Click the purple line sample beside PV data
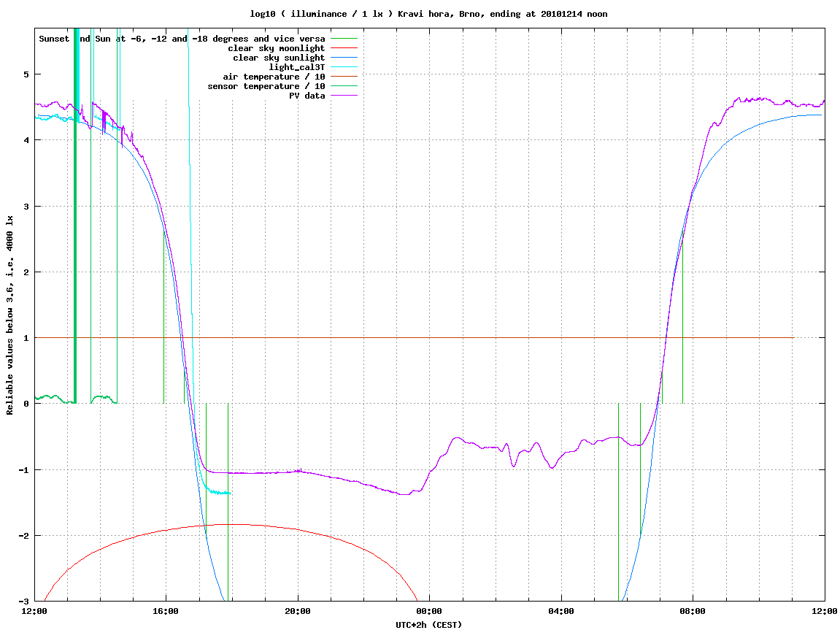Viewport: 840px width, 630px height. [x=344, y=96]
